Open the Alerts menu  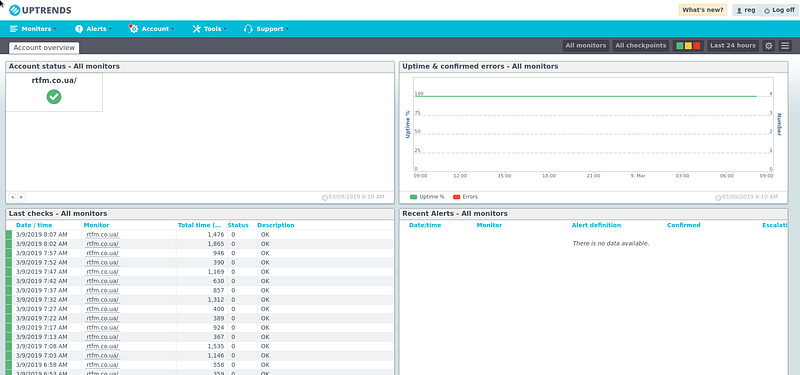[93, 29]
